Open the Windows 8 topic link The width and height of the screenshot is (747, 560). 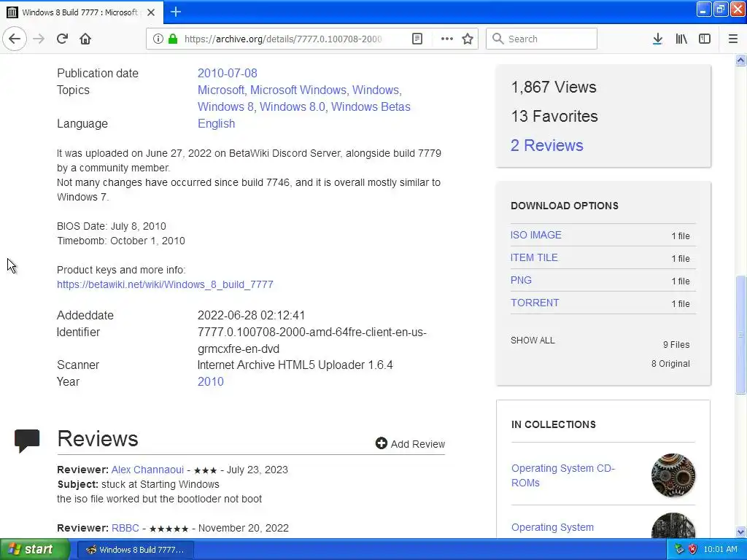225,106
